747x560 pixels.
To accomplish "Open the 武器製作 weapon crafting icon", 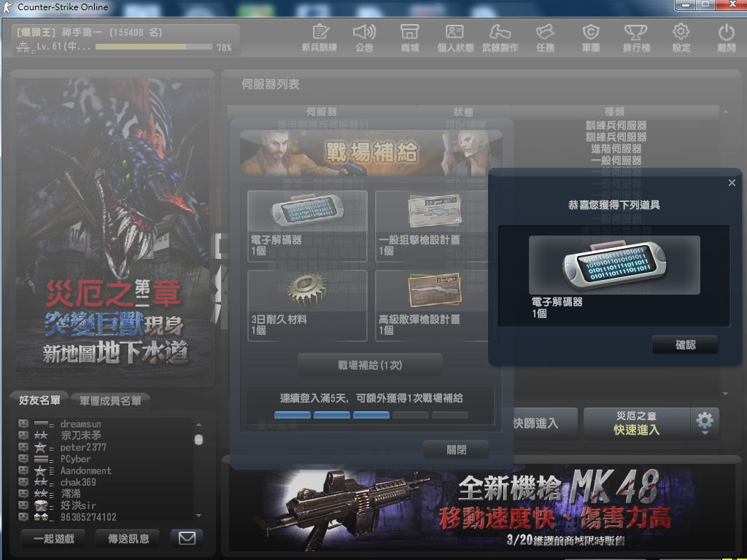I will 500,38.
